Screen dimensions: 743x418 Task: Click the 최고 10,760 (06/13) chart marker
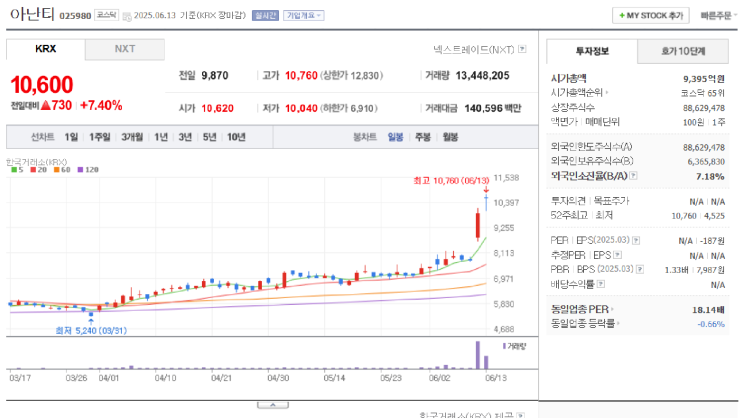click(x=451, y=181)
